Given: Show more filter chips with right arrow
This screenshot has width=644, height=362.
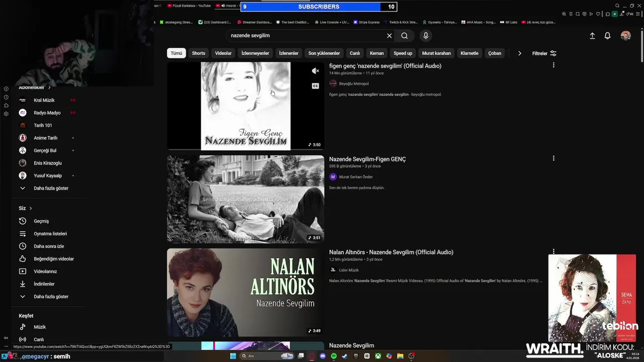Looking at the screenshot, I should tap(520, 53).
